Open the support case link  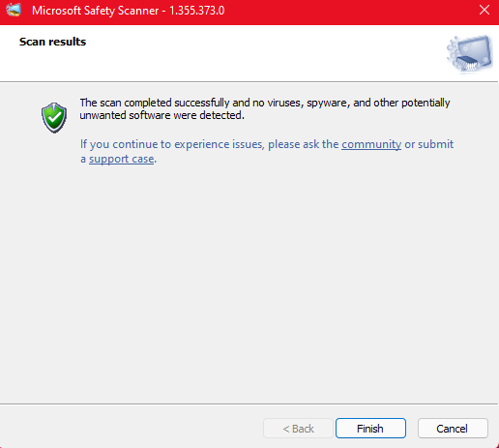coord(122,159)
